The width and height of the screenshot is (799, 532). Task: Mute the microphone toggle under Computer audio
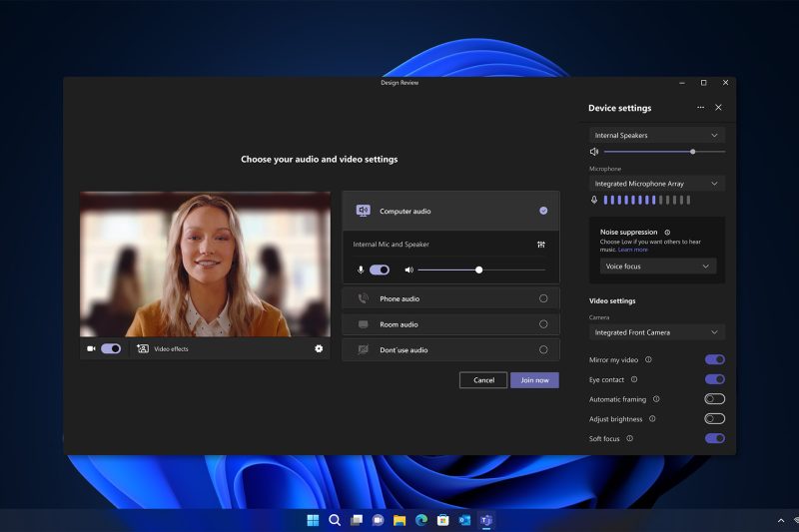click(380, 269)
